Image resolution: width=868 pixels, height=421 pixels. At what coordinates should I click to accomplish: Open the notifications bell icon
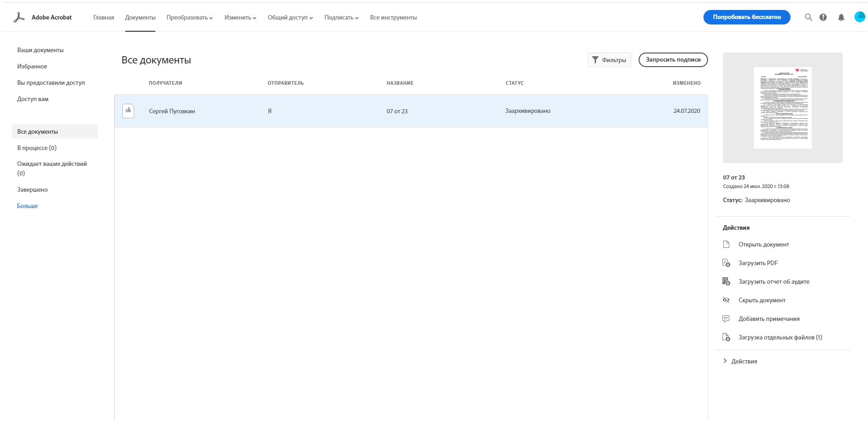(x=841, y=17)
